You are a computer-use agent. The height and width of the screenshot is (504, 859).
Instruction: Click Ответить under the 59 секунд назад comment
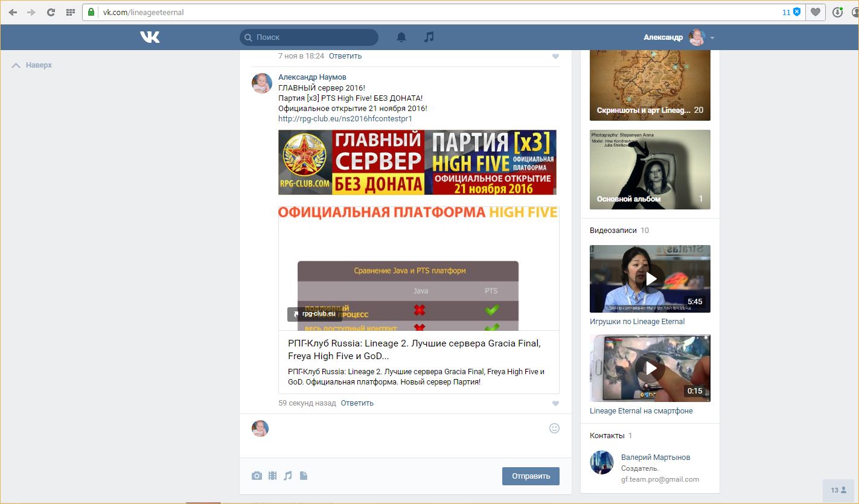click(357, 403)
